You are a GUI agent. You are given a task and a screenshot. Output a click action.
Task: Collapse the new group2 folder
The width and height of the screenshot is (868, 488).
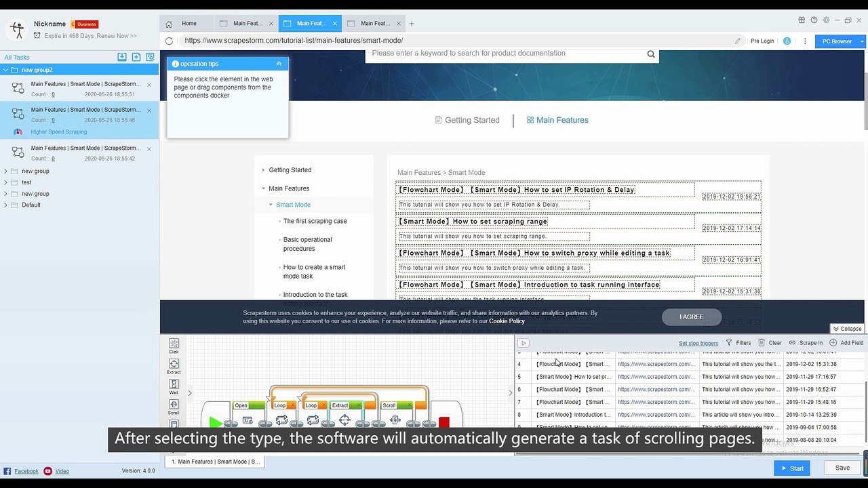tap(6, 70)
